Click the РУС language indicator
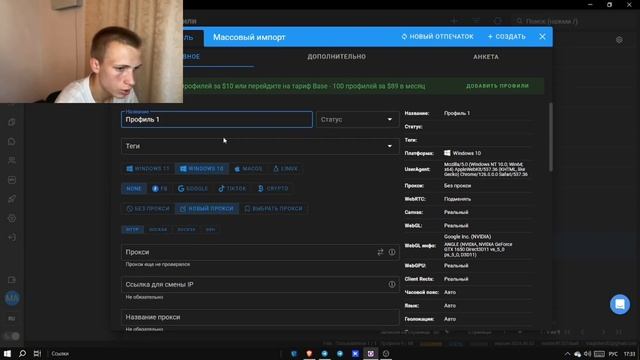This screenshot has width=640, height=360. pyautogui.click(x=613, y=354)
